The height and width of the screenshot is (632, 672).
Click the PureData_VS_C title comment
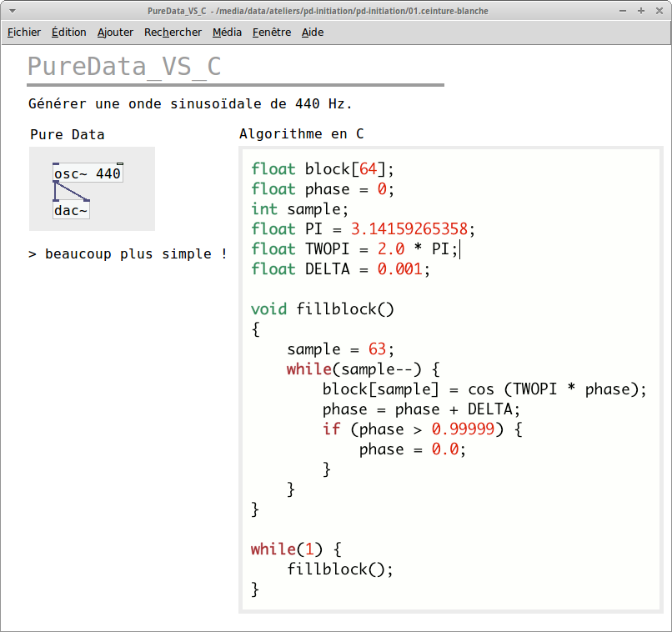[124, 67]
